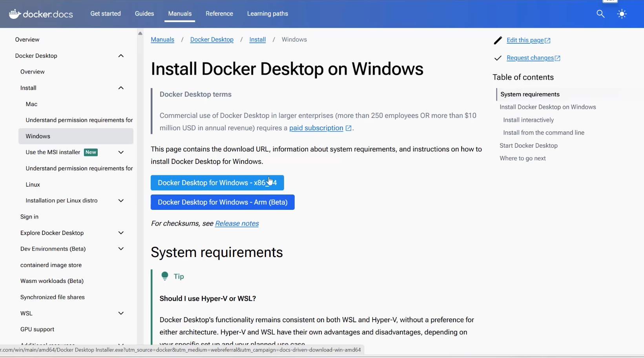The height and width of the screenshot is (358, 644).
Task: Click the checkmark icon beside Request changes
Action: [x=498, y=58]
